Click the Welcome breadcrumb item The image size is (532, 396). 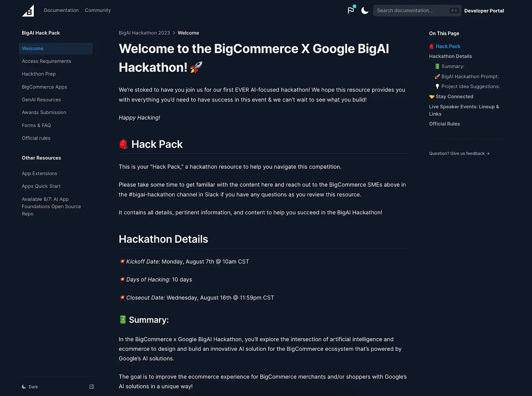coord(188,33)
